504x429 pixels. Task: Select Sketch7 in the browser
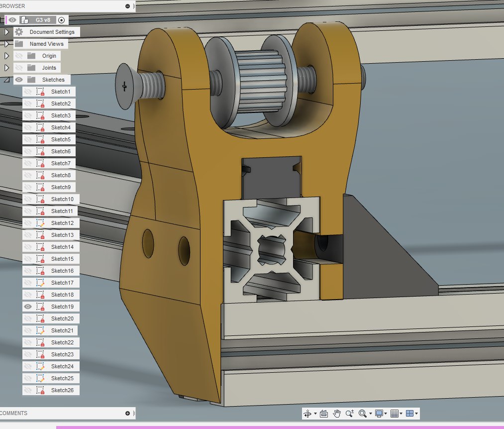(61, 163)
